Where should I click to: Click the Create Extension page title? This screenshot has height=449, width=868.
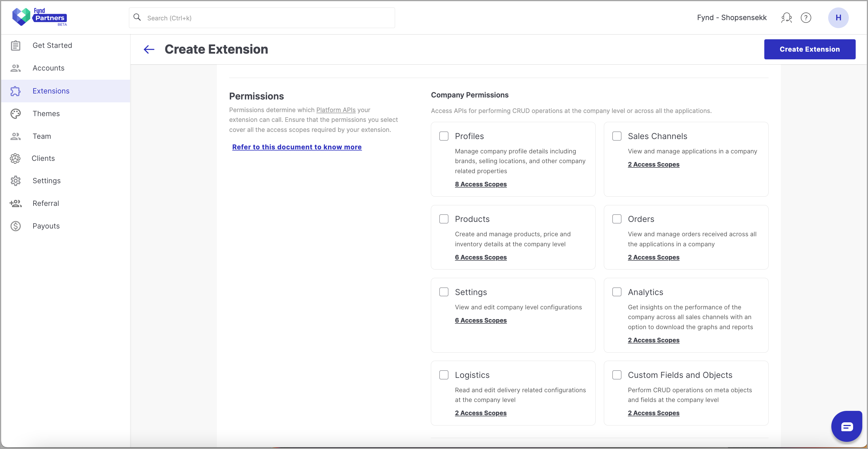(216, 49)
